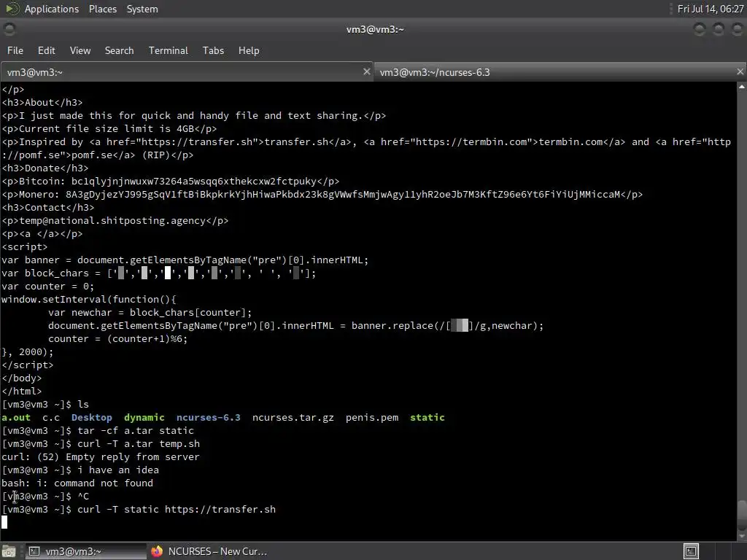747x560 pixels.
Task: Click 'curl: (52) Empty reply from server'
Action: coord(101,457)
